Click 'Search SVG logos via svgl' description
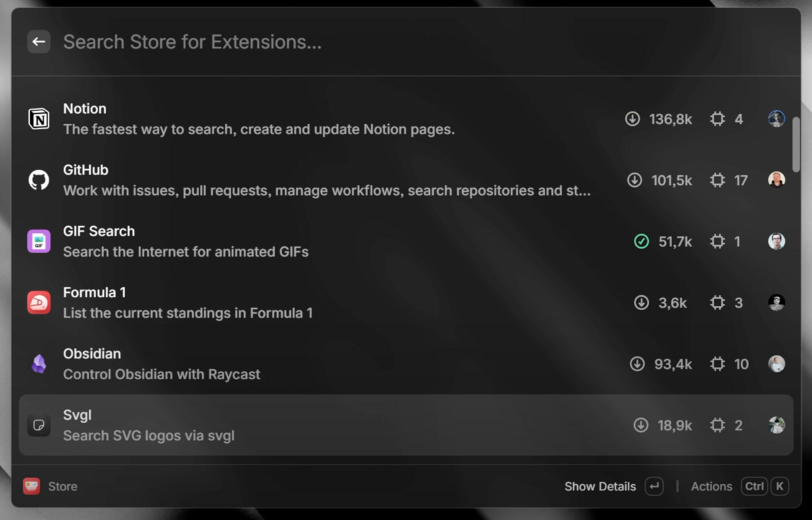812x520 pixels. 149,435
